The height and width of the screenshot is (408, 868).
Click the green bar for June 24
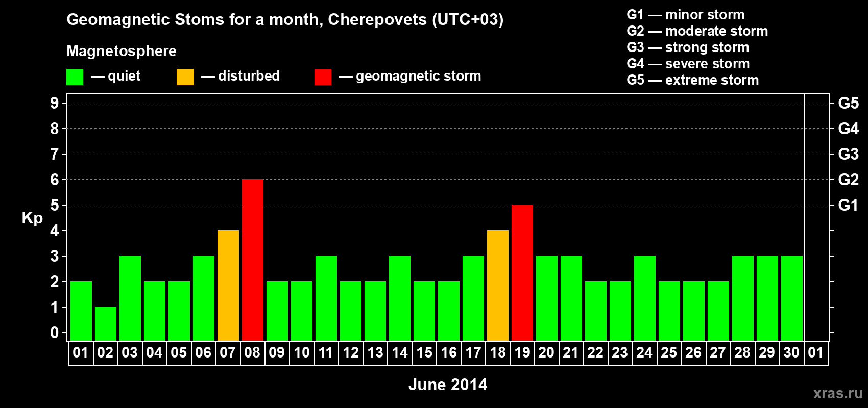(645, 298)
